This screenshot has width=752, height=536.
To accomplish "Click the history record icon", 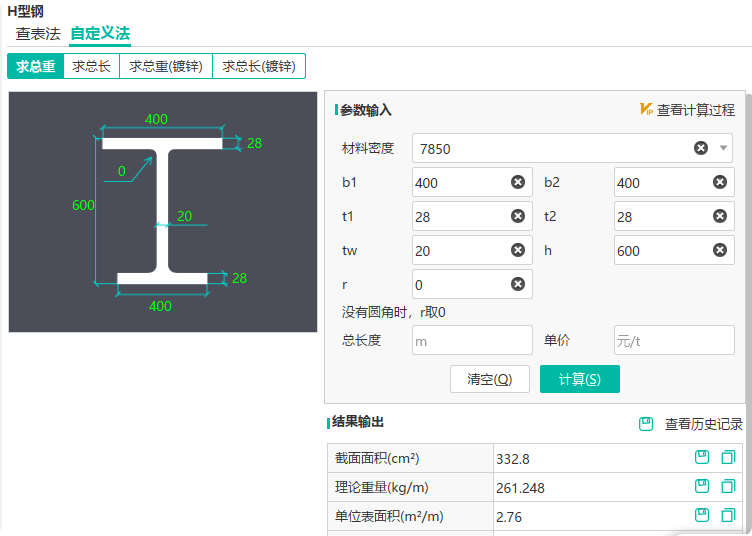I will point(646,424).
